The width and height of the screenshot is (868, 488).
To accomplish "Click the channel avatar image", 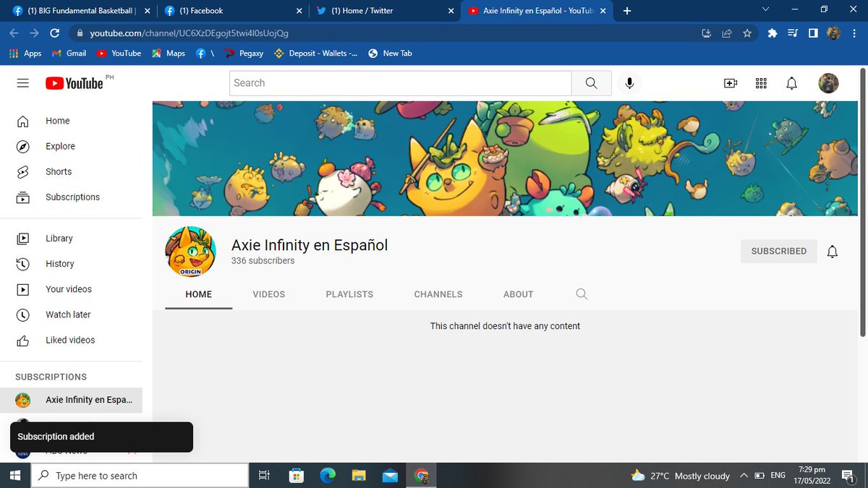I will pos(190,252).
